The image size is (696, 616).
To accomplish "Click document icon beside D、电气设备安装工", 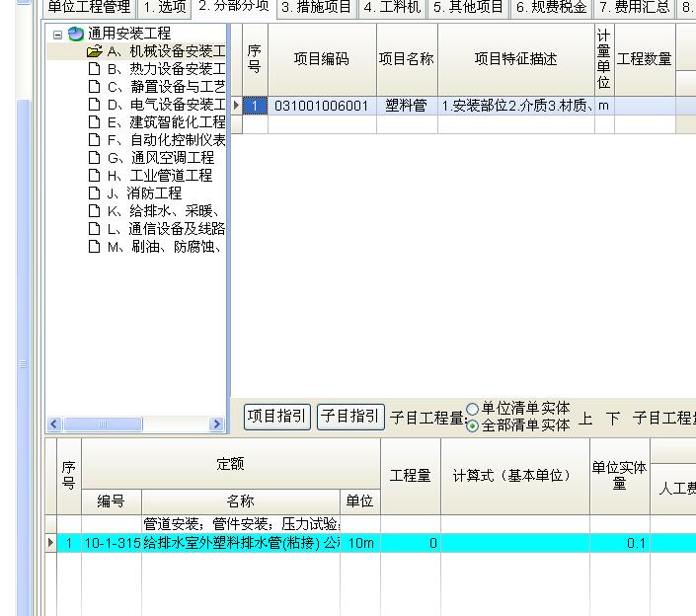I will 94,105.
